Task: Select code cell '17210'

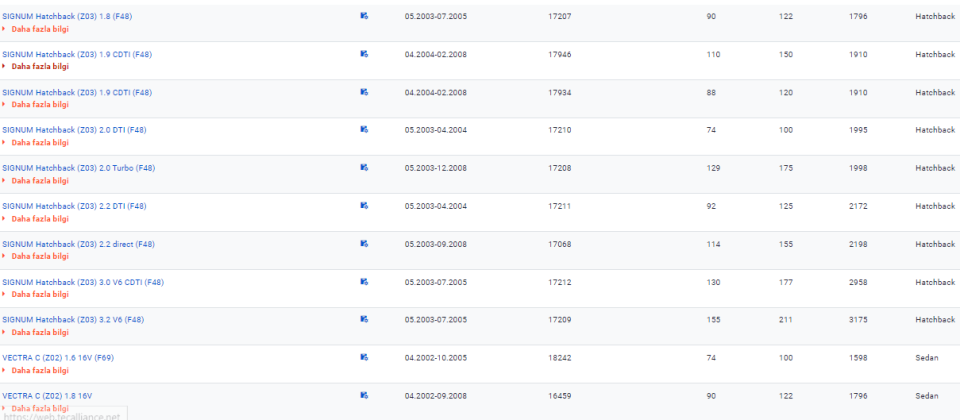Action: point(560,130)
